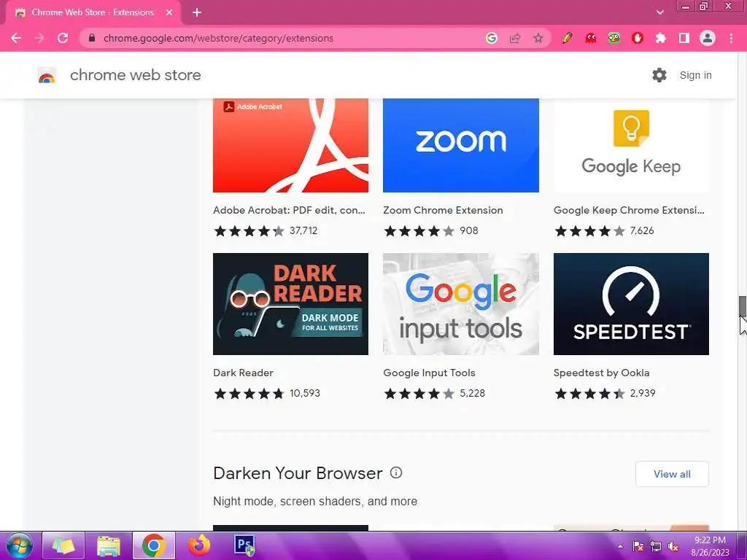Open Chrome three-dot menu

[731, 38]
